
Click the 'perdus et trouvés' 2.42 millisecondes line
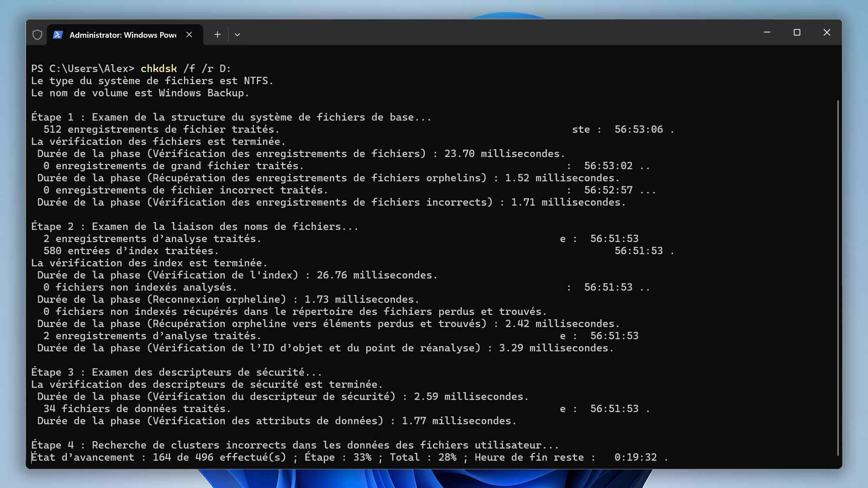coord(329,324)
